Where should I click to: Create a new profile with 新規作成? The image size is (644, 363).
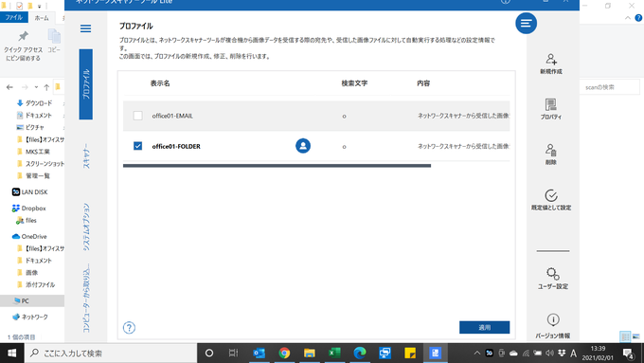click(x=551, y=64)
